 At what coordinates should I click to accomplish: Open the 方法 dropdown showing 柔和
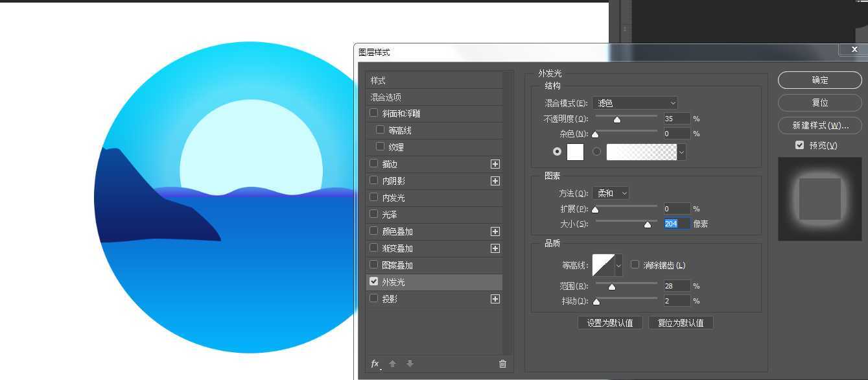pyautogui.click(x=610, y=193)
